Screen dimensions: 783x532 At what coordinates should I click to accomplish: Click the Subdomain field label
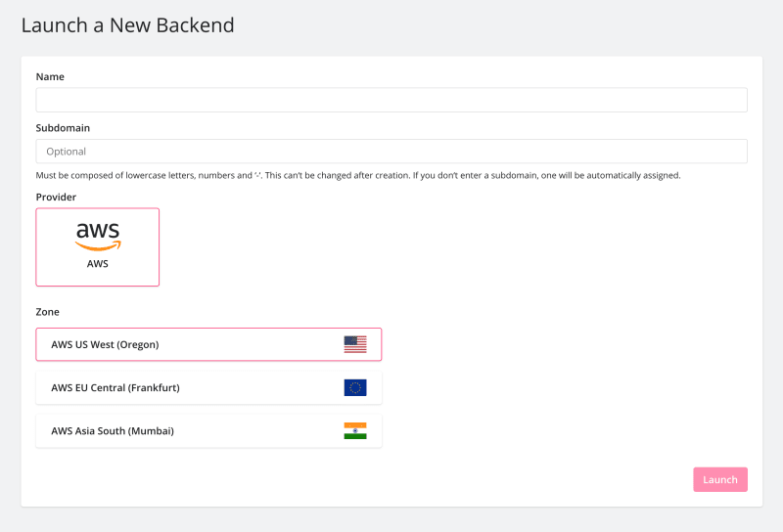pyautogui.click(x=63, y=128)
